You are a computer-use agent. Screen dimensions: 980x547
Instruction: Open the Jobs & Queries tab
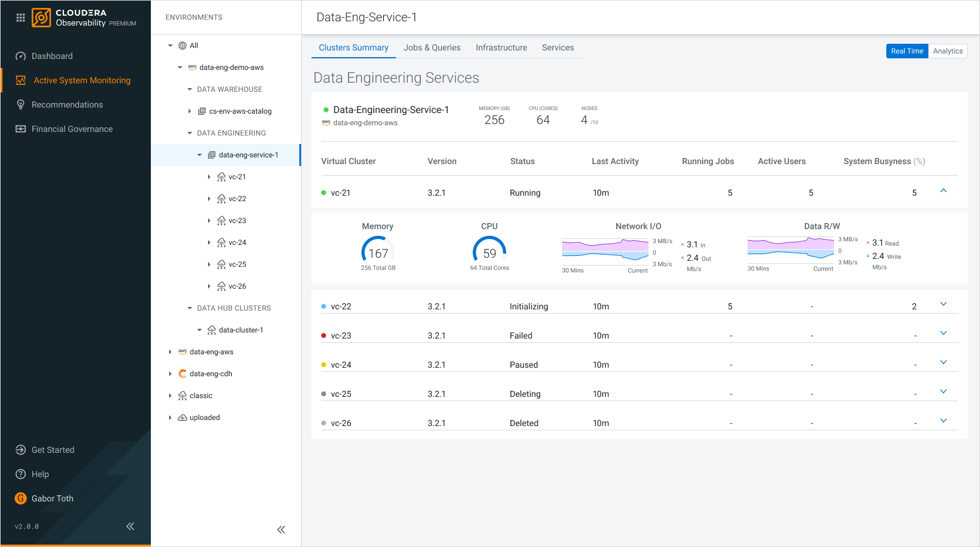[432, 47]
